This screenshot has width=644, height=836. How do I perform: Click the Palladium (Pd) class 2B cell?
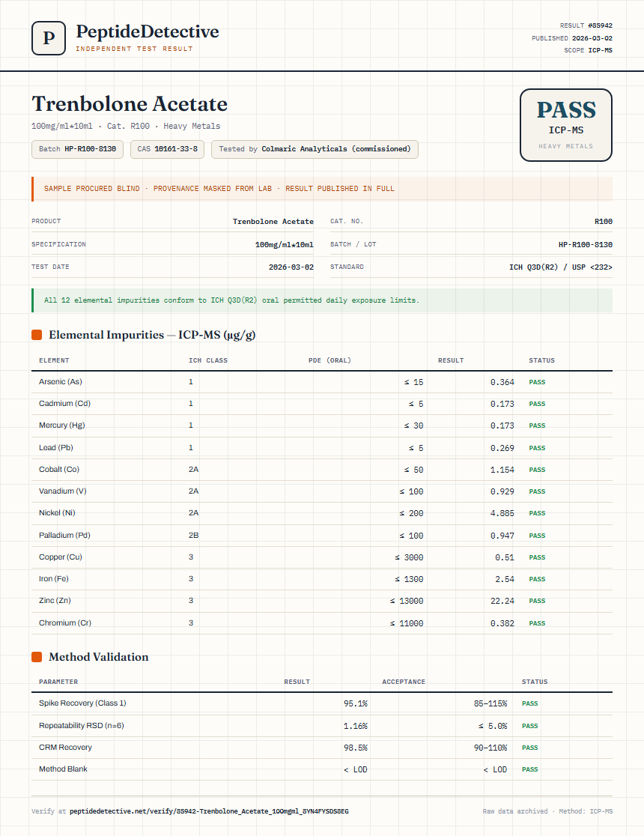(193, 536)
